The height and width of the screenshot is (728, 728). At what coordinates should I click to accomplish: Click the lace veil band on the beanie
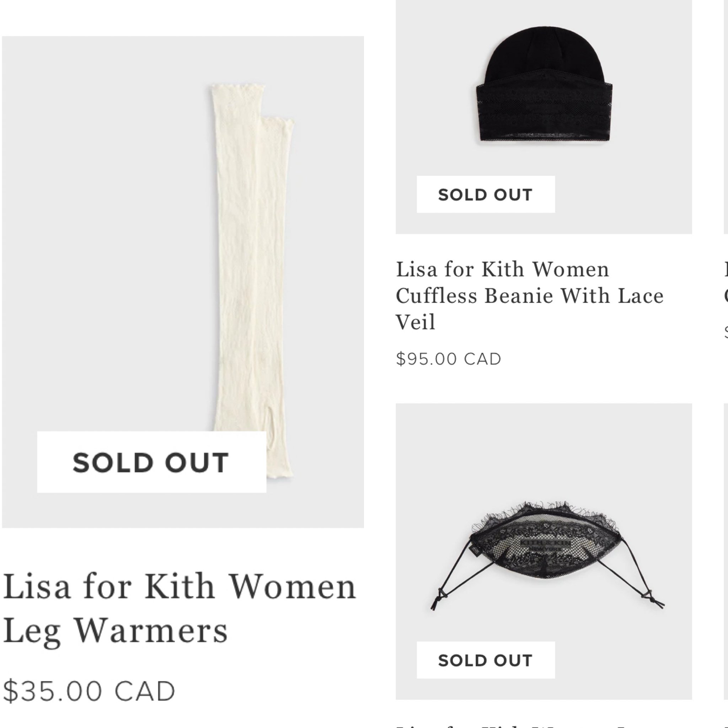point(544,109)
